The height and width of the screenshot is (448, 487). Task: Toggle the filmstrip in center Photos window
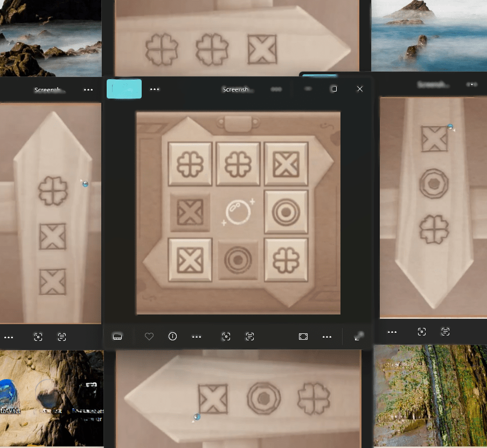(x=117, y=337)
